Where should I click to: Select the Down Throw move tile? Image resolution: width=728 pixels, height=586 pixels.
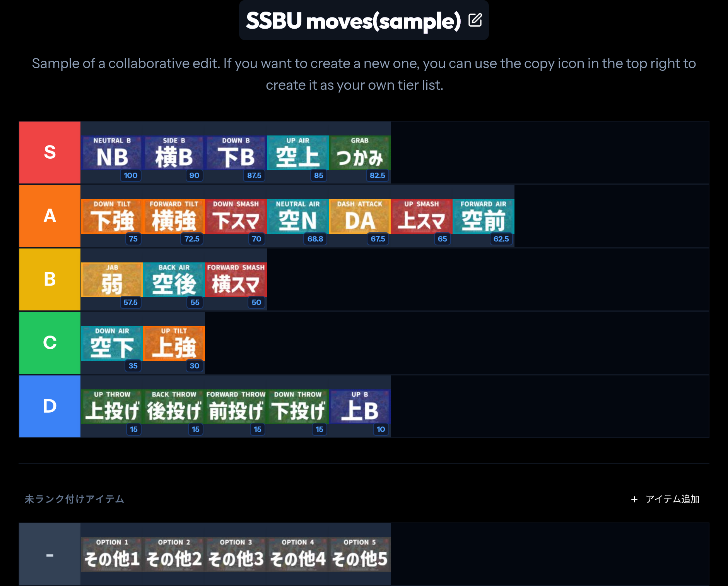(x=298, y=406)
